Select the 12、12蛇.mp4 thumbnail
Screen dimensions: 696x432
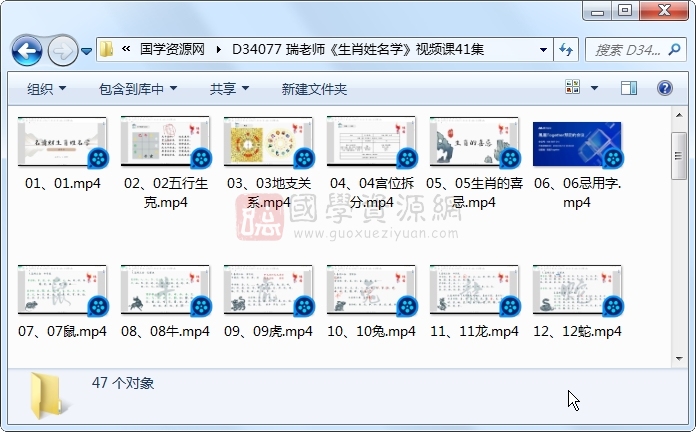(577, 290)
